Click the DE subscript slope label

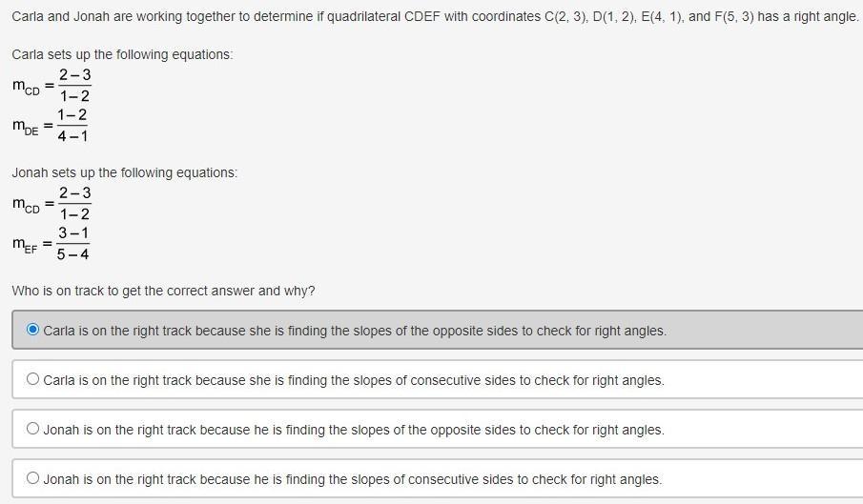tap(26, 127)
